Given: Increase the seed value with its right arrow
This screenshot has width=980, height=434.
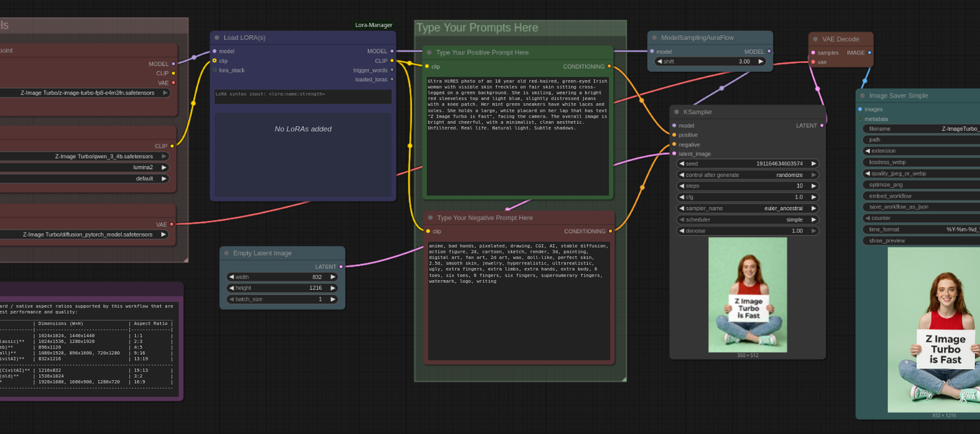Looking at the screenshot, I should coord(813,164).
